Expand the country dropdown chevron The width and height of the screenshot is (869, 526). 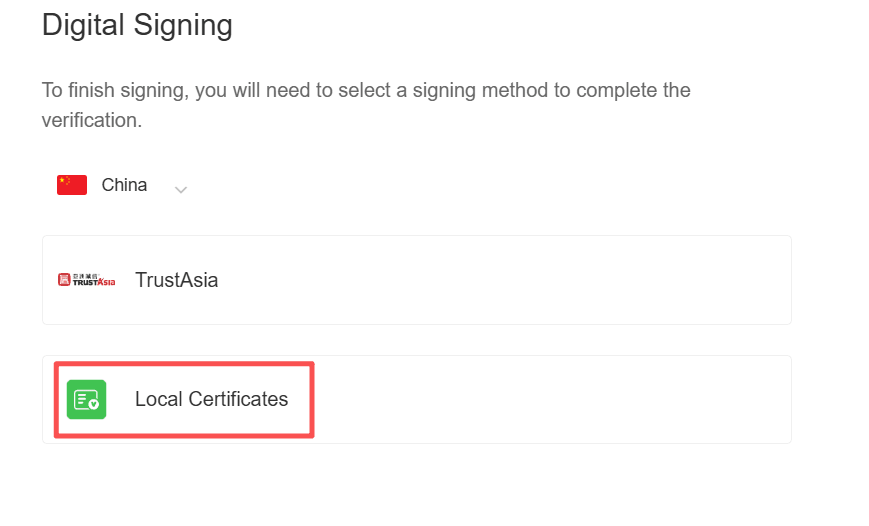181,189
